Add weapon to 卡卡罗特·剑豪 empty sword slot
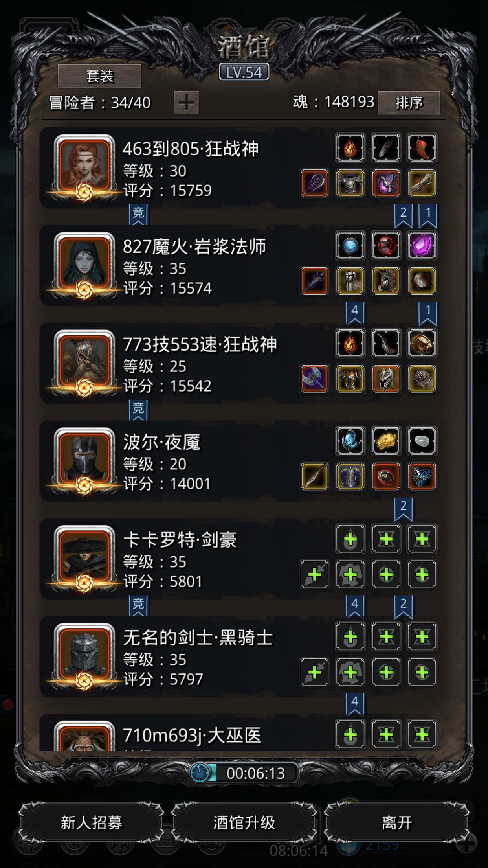 point(314,574)
